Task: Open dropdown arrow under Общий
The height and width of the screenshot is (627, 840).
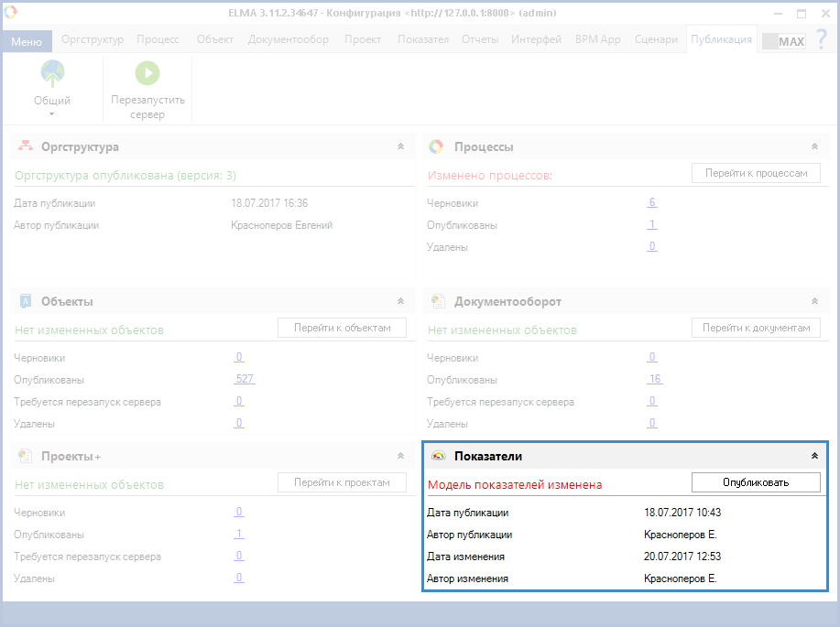Action: 52,114
